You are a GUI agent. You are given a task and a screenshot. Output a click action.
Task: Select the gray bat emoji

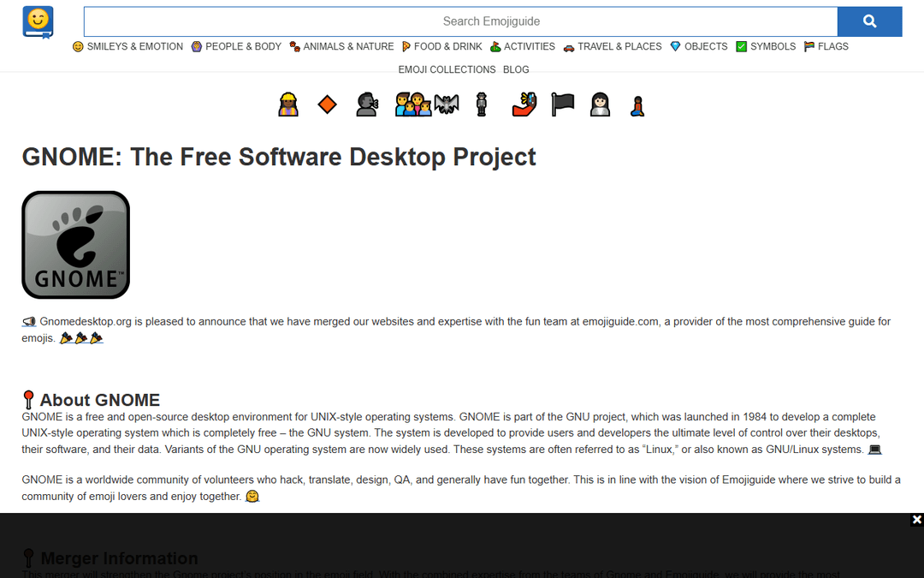click(447, 105)
